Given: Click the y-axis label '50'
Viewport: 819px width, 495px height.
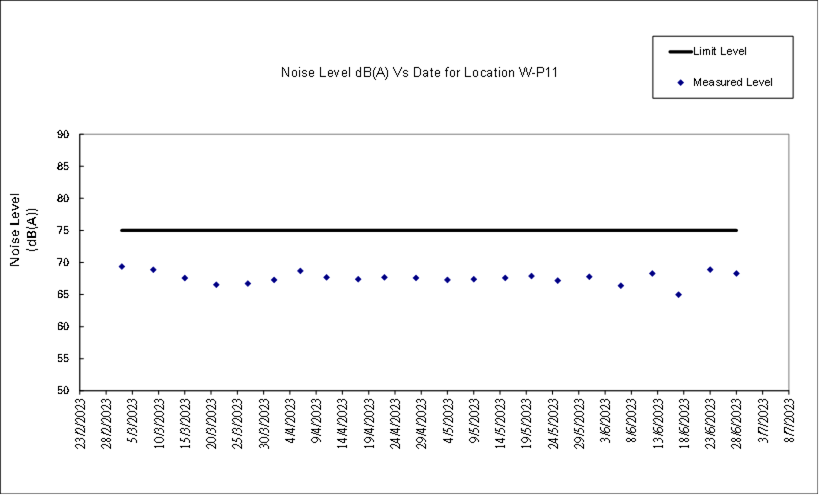Looking at the screenshot, I should 62,390.
